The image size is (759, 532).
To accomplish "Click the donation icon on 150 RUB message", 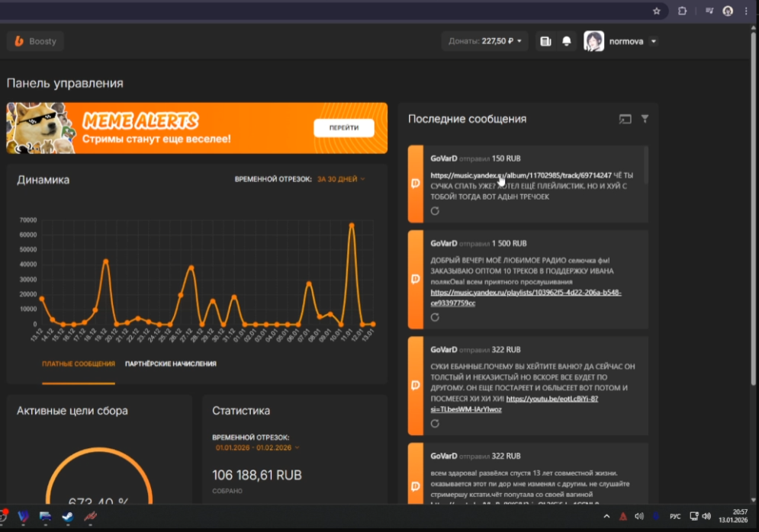I will (415, 183).
